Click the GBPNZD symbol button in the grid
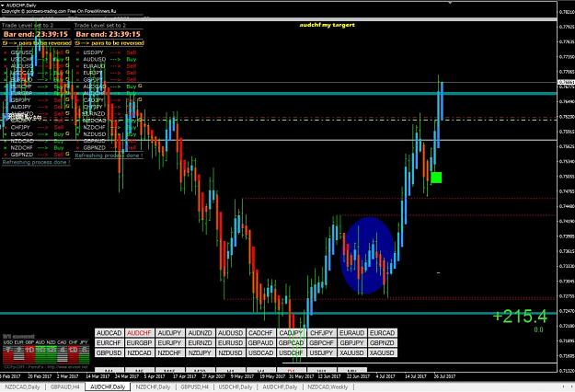This screenshot has height=392, width=575. [x=383, y=343]
